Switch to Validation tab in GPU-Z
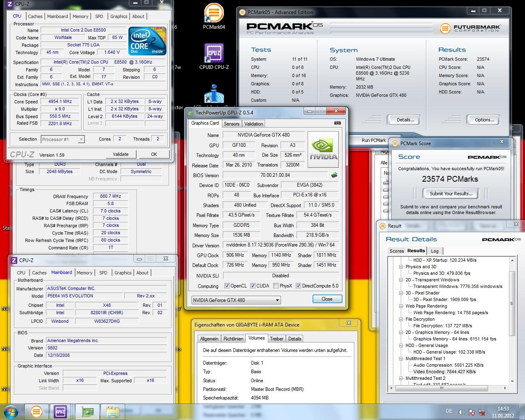Screen dimensions: 525x420 (253, 124)
